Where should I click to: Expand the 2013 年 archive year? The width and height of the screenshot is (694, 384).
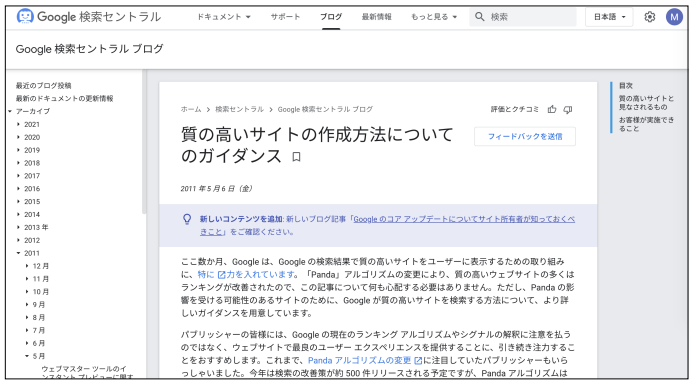(18, 227)
